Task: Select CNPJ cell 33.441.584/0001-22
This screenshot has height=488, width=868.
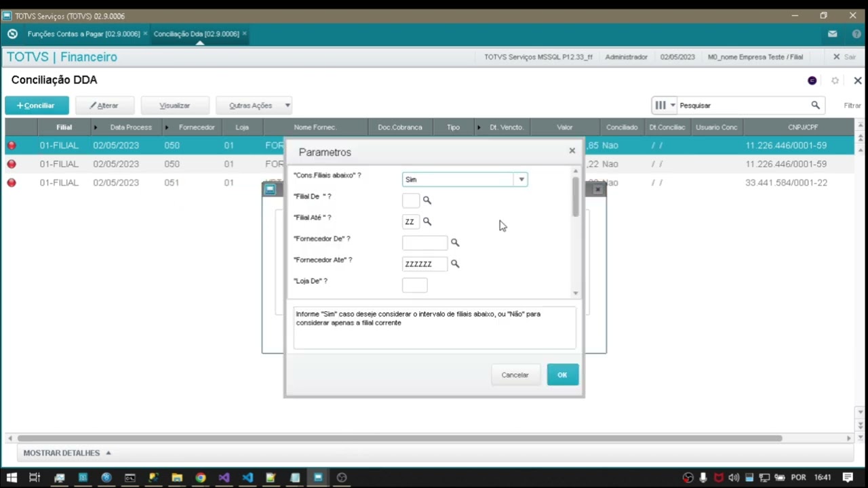Action: [x=786, y=182]
